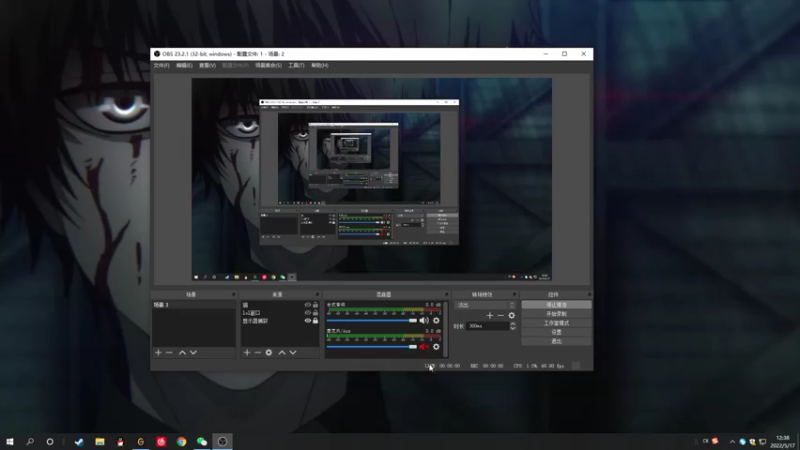Add a new scene with plus icon
The height and width of the screenshot is (450, 800).
click(x=158, y=352)
